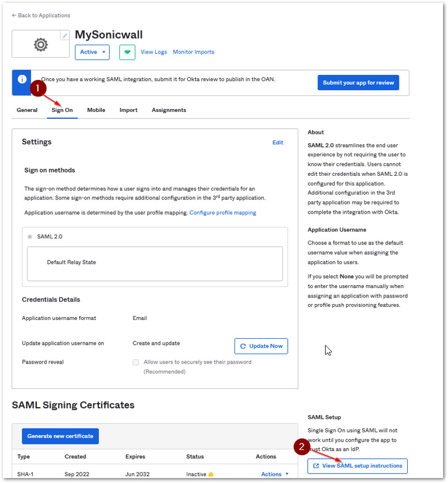
Task: Select the SAML 2.0 radio button
Action: coord(30,237)
